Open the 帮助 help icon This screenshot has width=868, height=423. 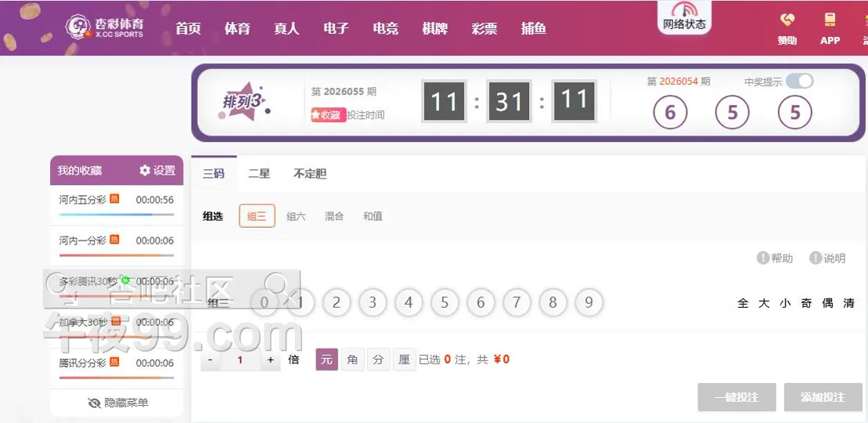(763, 258)
